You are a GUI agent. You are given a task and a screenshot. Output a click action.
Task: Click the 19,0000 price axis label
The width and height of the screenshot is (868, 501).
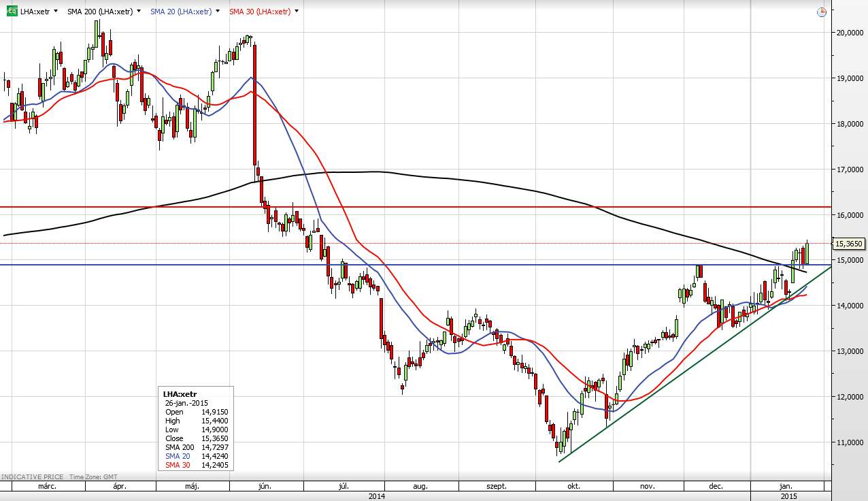click(x=850, y=78)
